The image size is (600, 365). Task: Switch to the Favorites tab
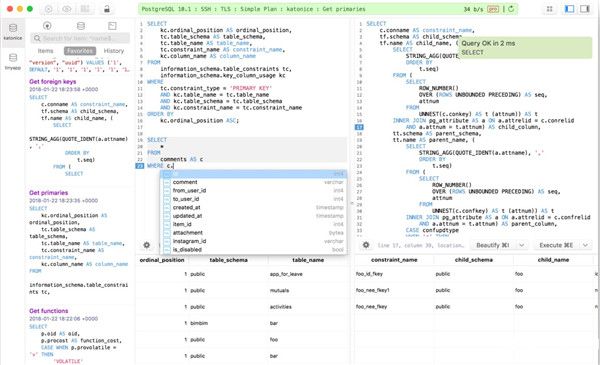click(80, 51)
